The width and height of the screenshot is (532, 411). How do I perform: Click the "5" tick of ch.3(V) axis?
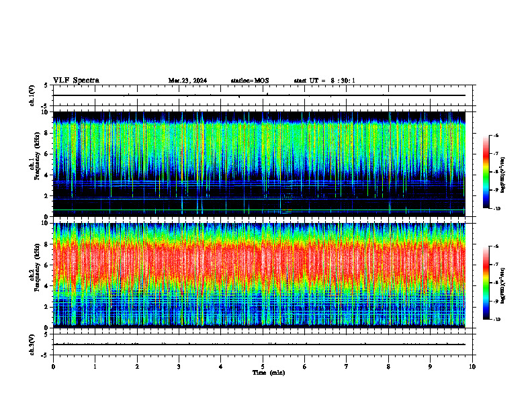click(46, 334)
